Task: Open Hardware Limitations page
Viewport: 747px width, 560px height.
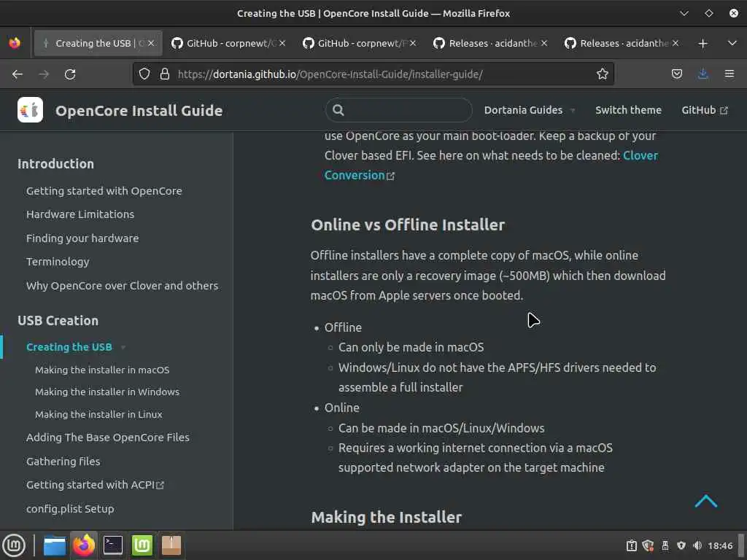Action: coord(80,214)
